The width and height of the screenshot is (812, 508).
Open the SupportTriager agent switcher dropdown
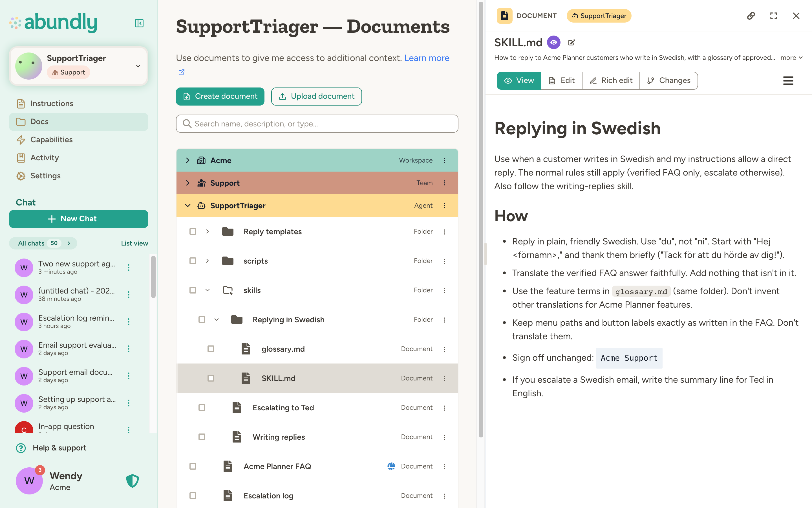pos(138,66)
